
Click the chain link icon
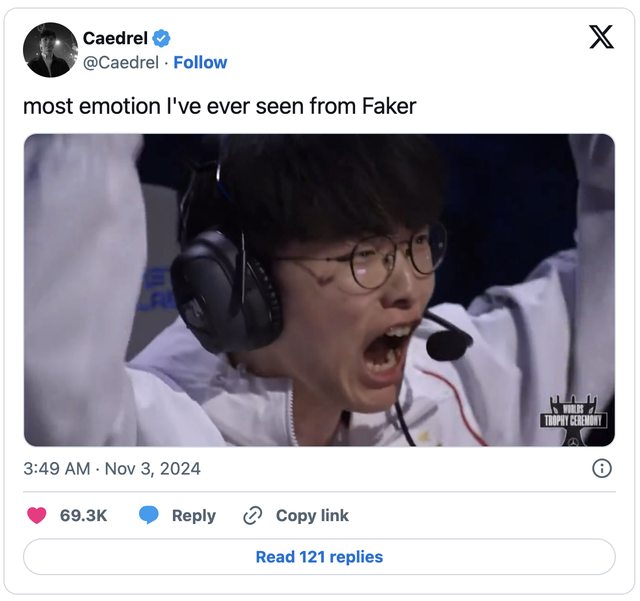pyautogui.click(x=253, y=515)
